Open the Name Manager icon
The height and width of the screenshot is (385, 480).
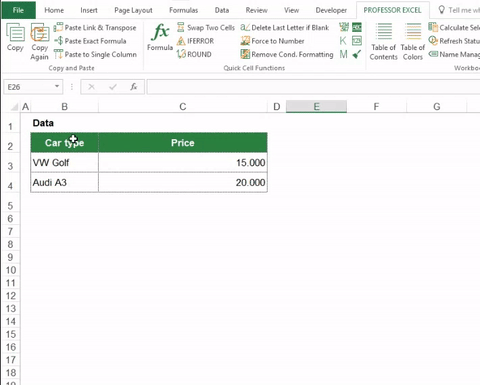[433, 54]
